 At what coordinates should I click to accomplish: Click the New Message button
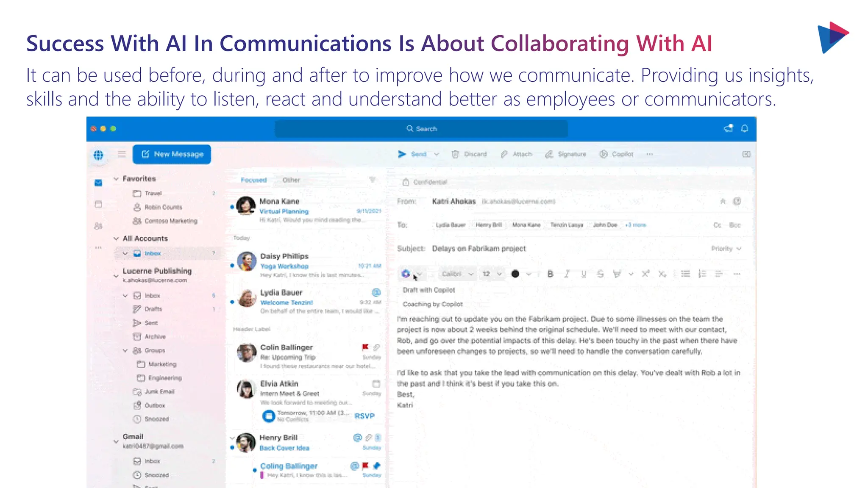click(172, 154)
